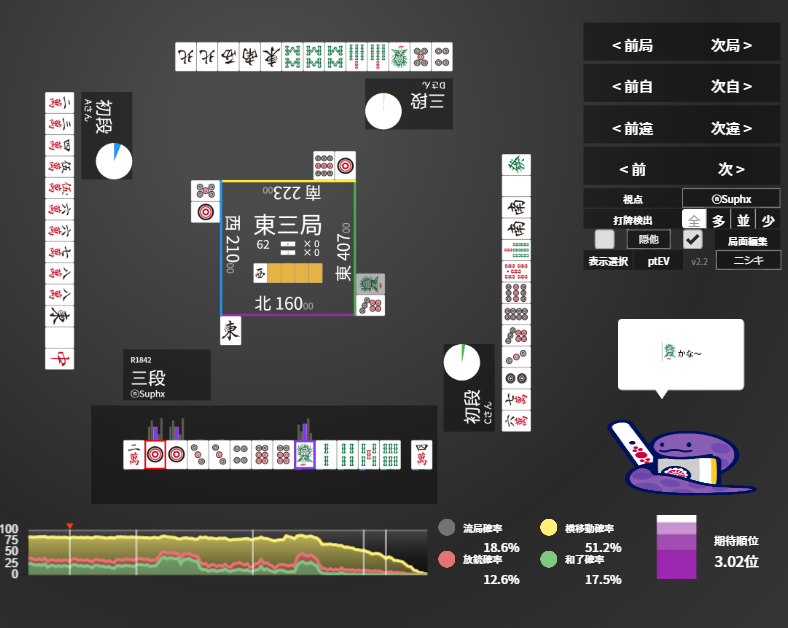Select the 二萬 tile in Suphx's hand
Screen dimensions: 788x628
[134, 455]
